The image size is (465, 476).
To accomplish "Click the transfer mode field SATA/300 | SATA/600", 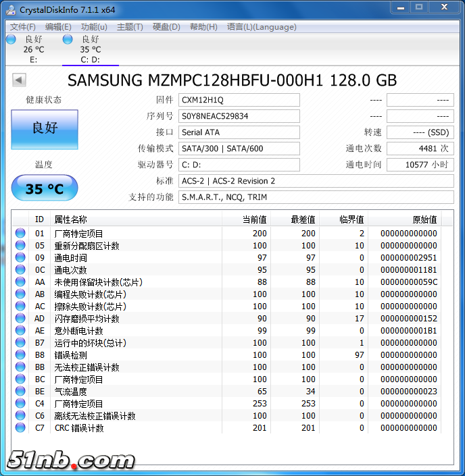I will [239, 149].
